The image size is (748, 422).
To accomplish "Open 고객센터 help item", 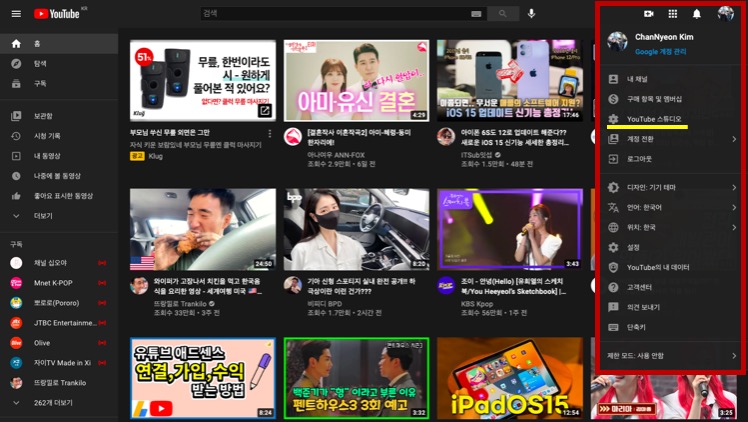I will tap(671, 288).
